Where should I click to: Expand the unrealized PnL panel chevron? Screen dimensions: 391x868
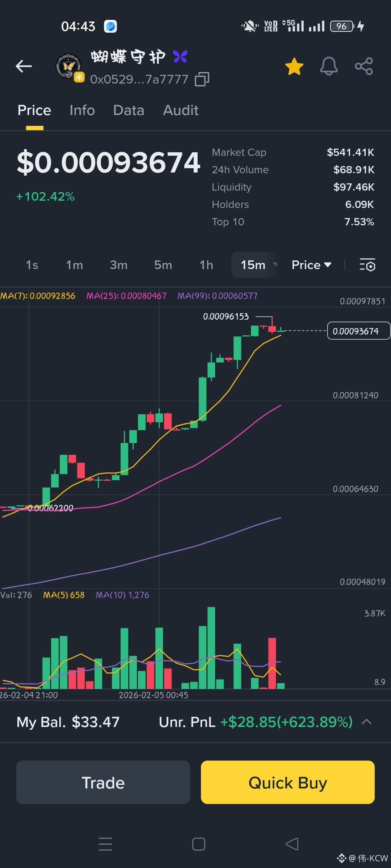pyautogui.click(x=367, y=722)
